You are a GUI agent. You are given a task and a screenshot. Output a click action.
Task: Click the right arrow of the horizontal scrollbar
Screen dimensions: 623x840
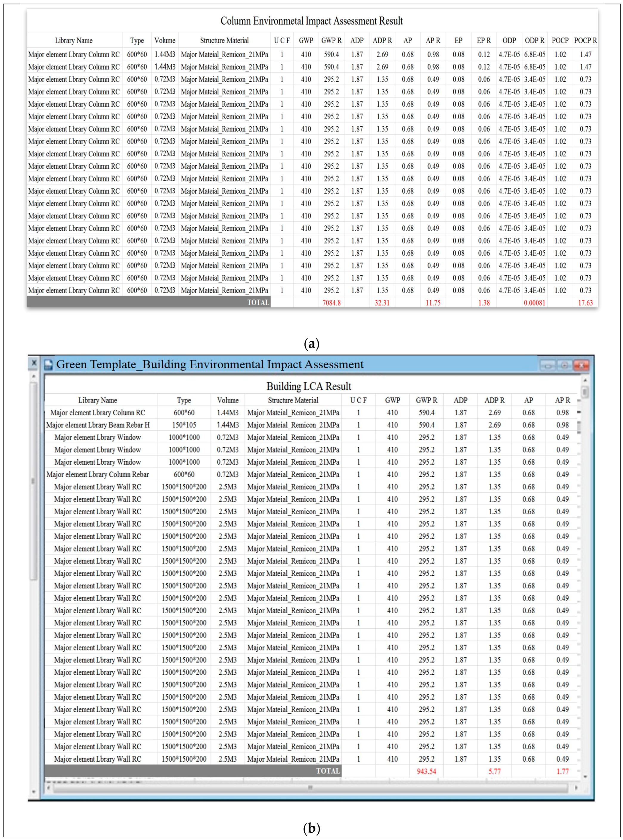pos(576,788)
